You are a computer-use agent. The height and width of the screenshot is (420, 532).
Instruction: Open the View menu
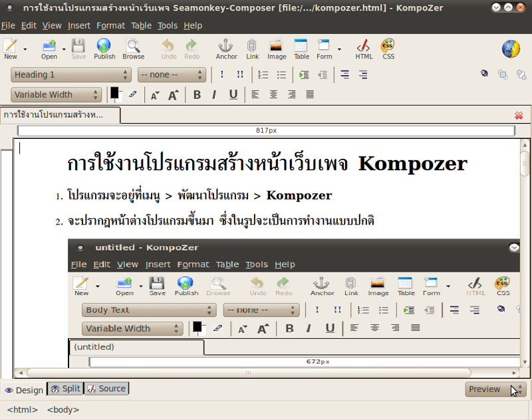click(x=52, y=26)
